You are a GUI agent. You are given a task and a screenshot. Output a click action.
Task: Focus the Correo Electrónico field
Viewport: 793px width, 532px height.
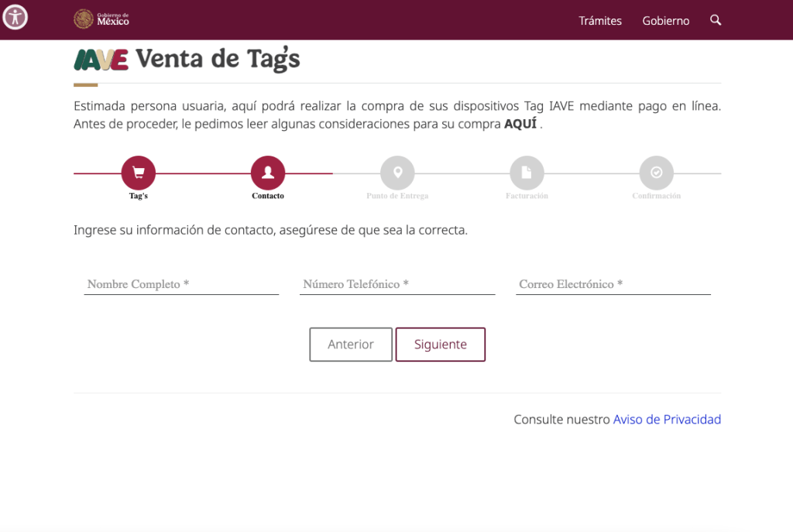613,284
